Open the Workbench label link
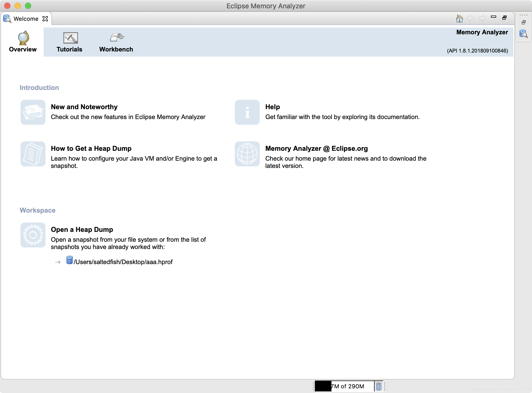Image resolution: width=532 pixels, height=393 pixels. (x=116, y=49)
